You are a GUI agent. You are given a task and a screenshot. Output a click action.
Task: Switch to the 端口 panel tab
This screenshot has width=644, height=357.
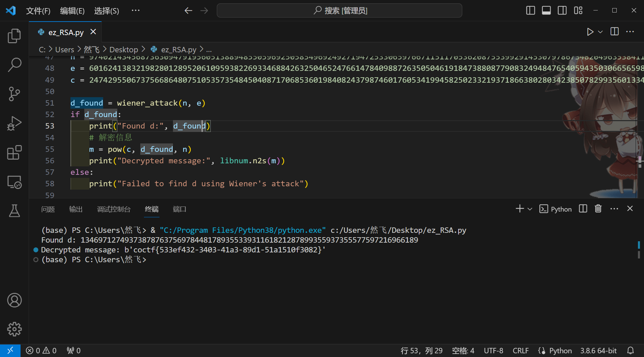point(179,209)
